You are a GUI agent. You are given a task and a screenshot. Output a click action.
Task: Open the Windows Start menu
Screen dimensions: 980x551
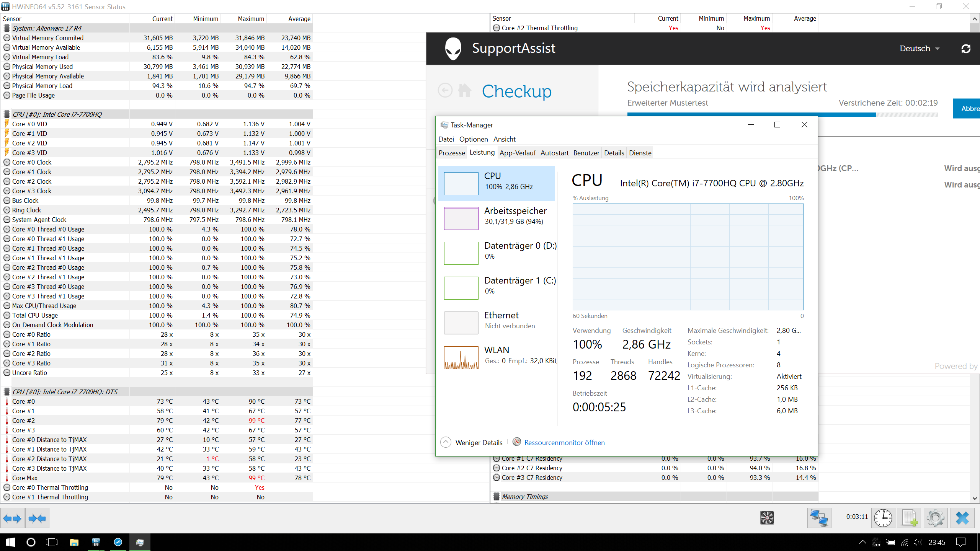click(10, 542)
